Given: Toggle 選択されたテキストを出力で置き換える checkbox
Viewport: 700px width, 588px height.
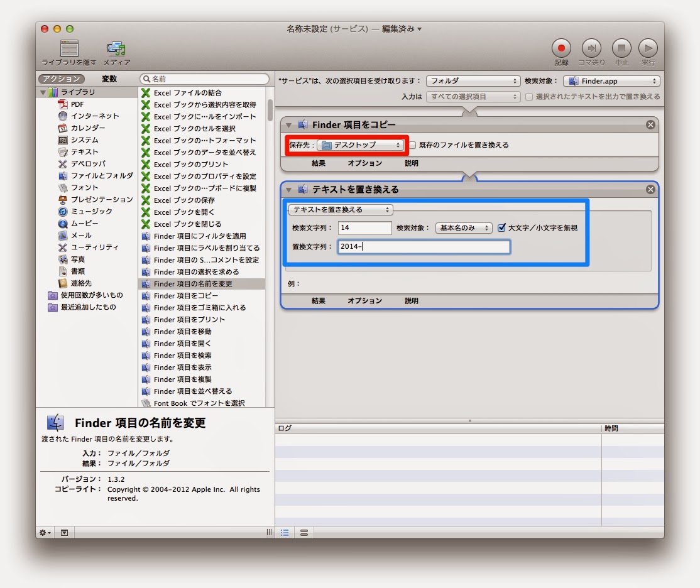Looking at the screenshot, I should tap(529, 97).
